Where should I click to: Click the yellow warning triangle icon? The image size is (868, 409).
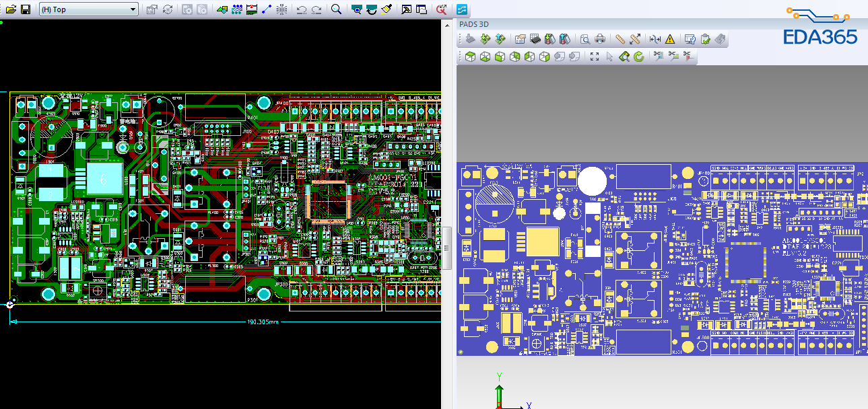(670, 39)
